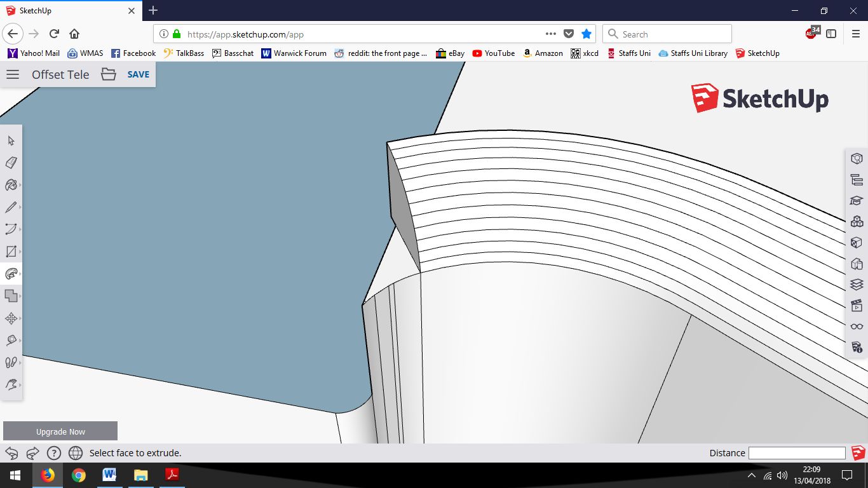The height and width of the screenshot is (488, 868).
Task: Click the Distance measurement input box
Action: point(797,453)
